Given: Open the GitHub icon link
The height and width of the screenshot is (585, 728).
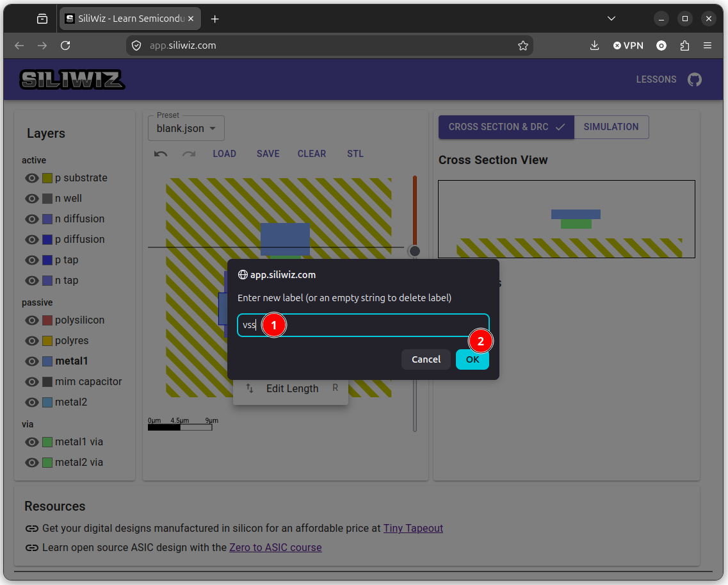Looking at the screenshot, I should (695, 79).
